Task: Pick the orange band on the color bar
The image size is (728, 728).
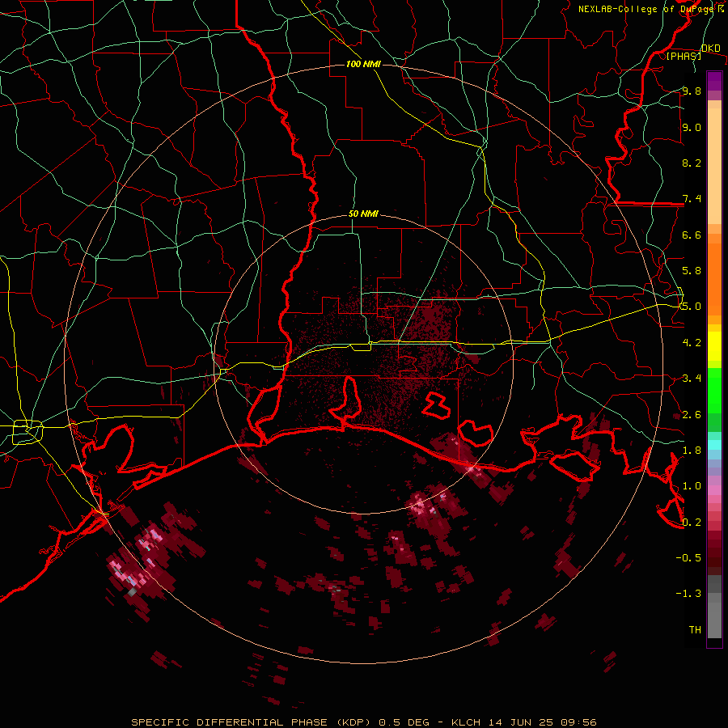Action: pos(714,278)
